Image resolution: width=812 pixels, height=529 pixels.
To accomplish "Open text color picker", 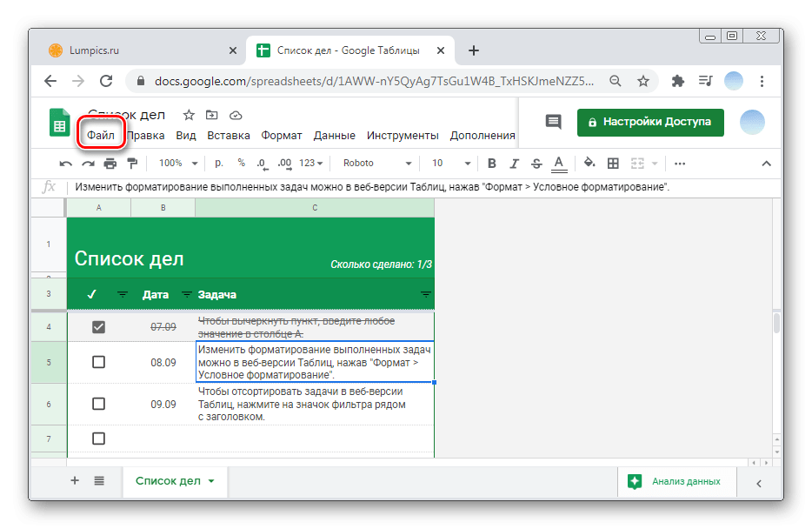I will [x=559, y=164].
